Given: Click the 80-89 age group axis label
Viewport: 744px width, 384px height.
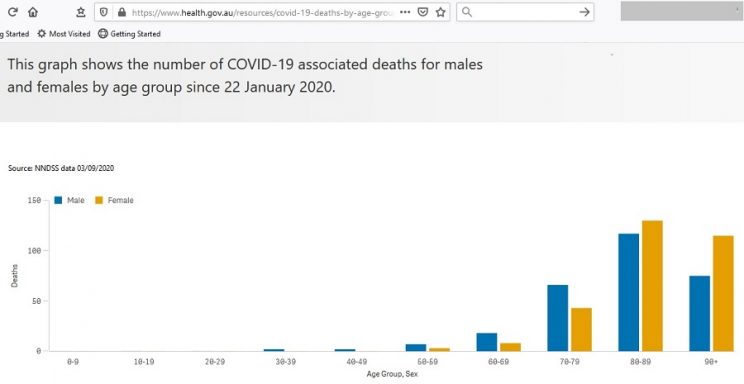Looking at the screenshot, I should [640, 362].
